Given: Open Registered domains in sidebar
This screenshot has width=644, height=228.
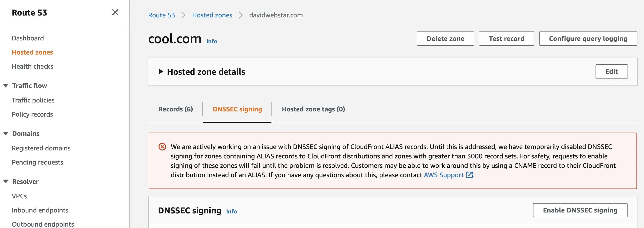Looking at the screenshot, I should pyautogui.click(x=41, y=148).
